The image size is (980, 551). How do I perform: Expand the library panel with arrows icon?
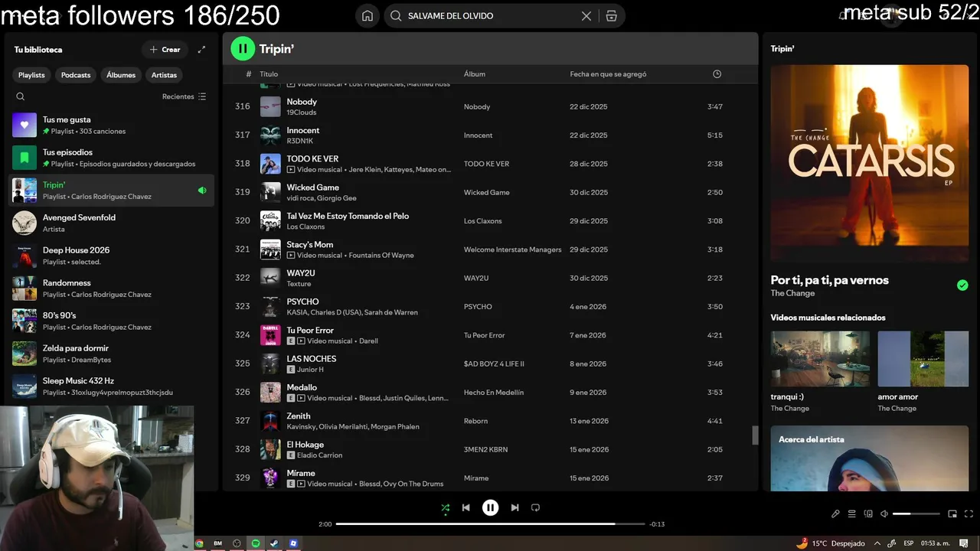click(201, 50)
